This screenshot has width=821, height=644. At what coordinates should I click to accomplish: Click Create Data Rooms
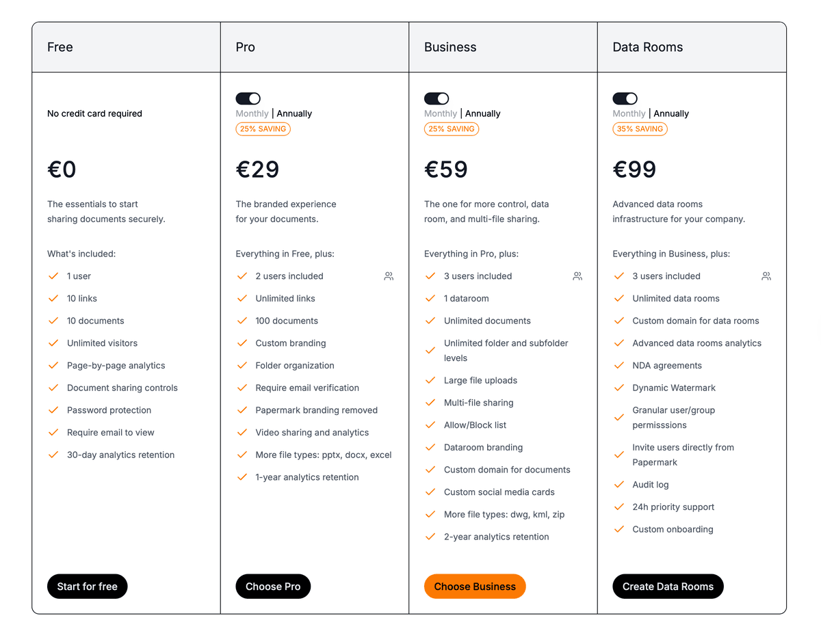click(668, 586)
